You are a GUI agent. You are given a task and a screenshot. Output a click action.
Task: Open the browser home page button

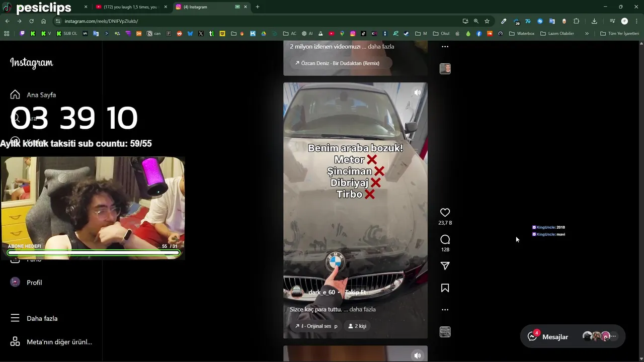[x=44, y=21]
